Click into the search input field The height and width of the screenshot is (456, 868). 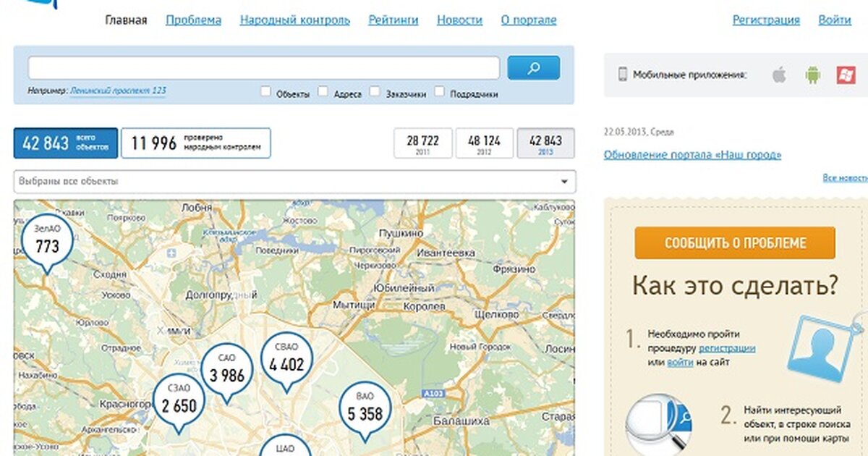[x=263, y=68]
